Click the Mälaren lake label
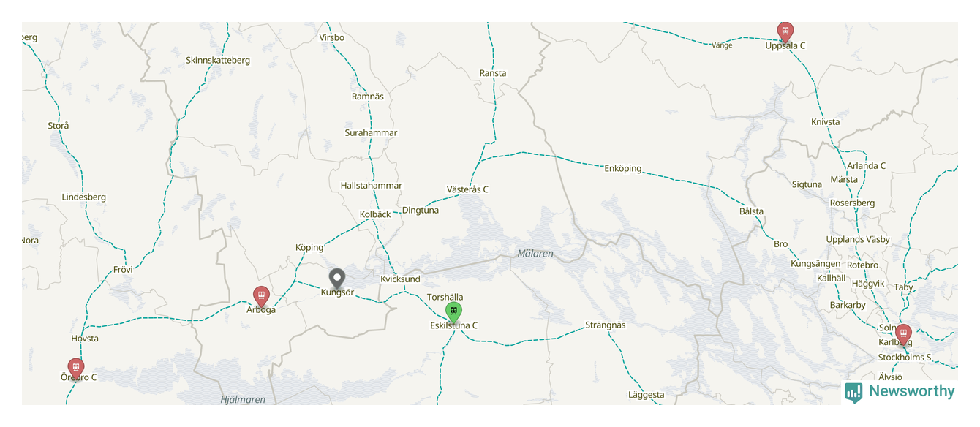 (x=535, y=254)
